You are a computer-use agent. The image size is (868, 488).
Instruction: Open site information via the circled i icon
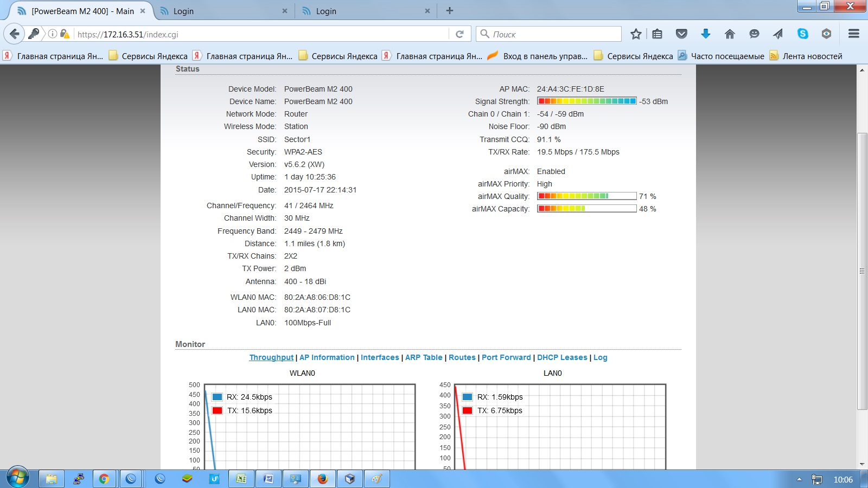(x=53, y=34)
